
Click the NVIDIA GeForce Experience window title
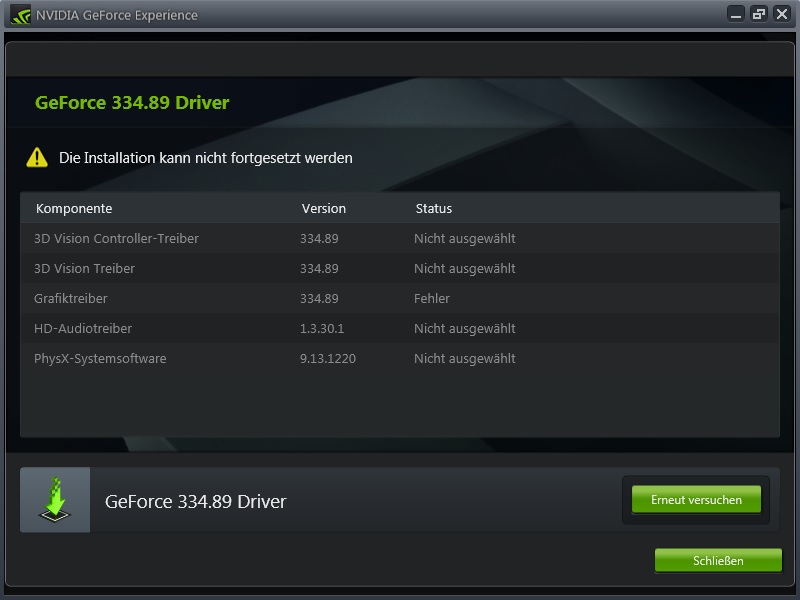tap(117, 15)
